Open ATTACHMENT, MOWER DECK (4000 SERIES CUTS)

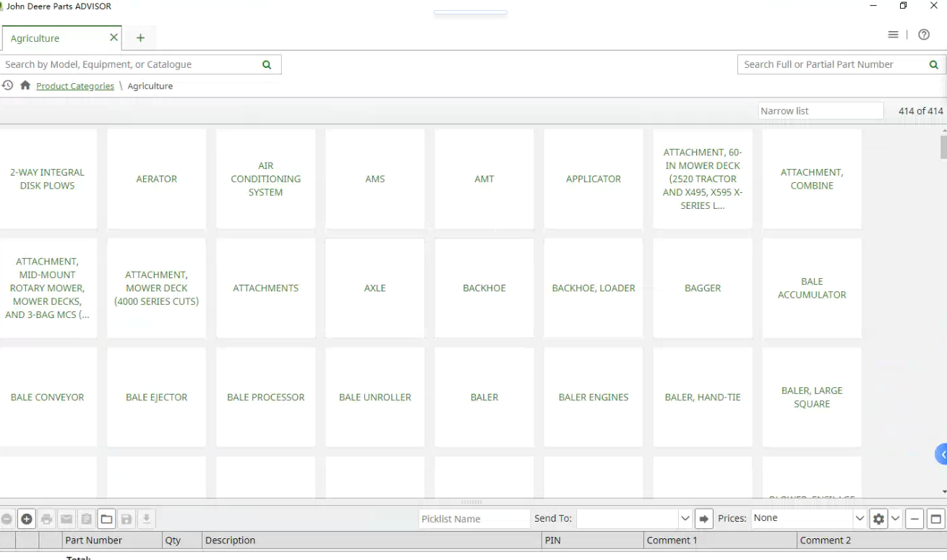(x=157, y=288)
